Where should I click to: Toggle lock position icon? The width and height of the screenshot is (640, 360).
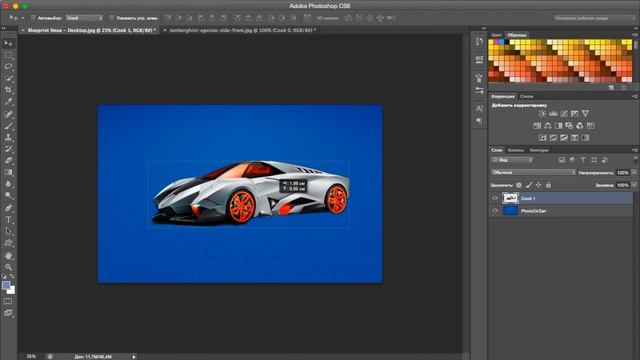(x=539, y=185)
